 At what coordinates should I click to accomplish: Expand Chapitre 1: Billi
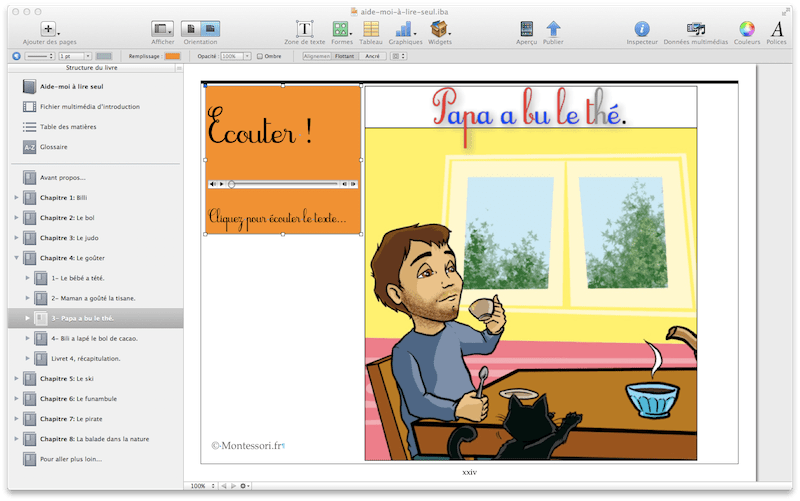tap(16, 197)
